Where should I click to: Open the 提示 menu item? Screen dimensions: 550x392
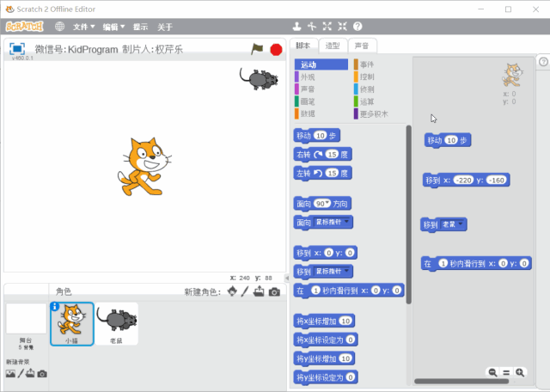tap(140, 27)
